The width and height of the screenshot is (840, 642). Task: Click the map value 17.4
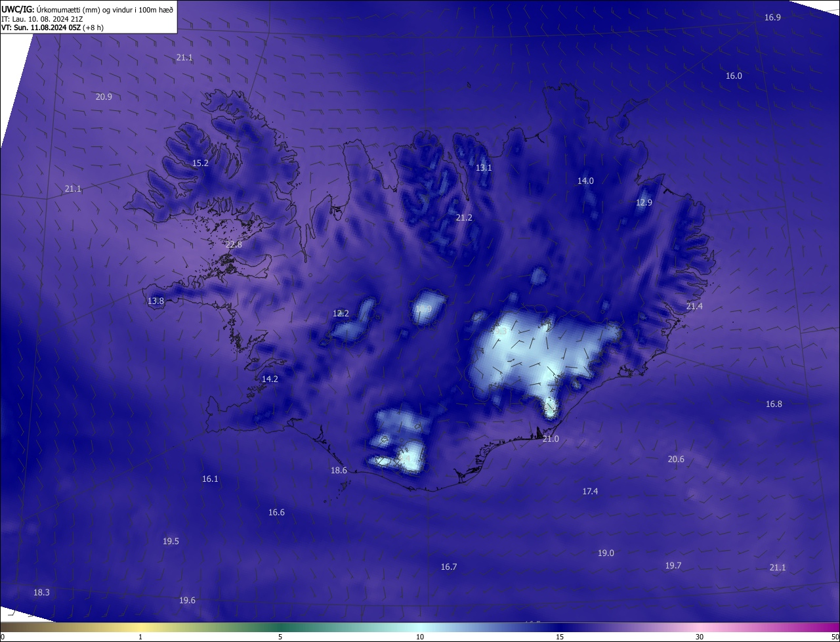tap(590, 492)
